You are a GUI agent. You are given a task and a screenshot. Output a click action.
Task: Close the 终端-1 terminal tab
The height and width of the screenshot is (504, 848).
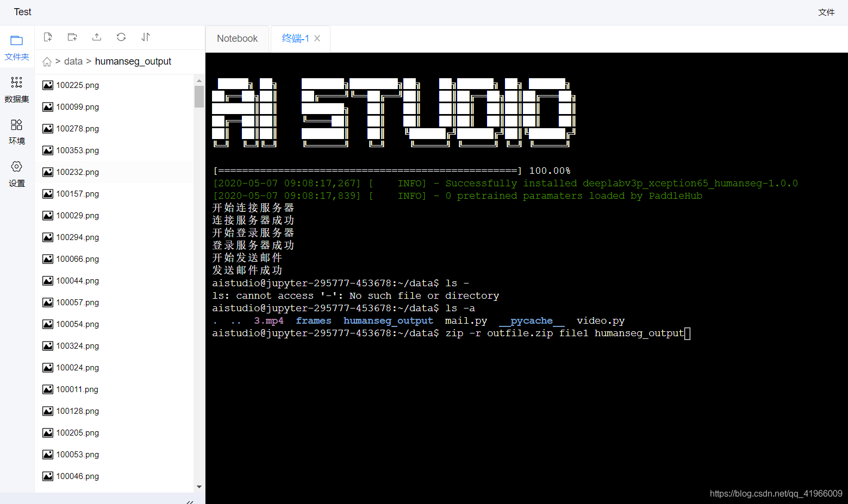[x=317, y=39]
